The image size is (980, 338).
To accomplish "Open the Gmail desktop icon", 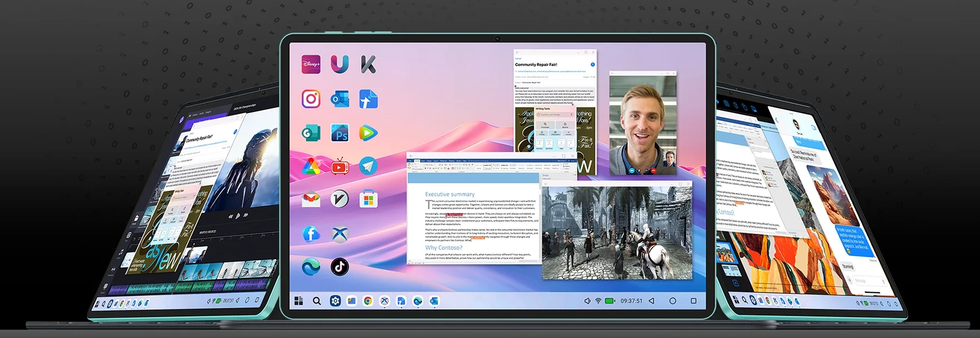I will coord(311,199).
